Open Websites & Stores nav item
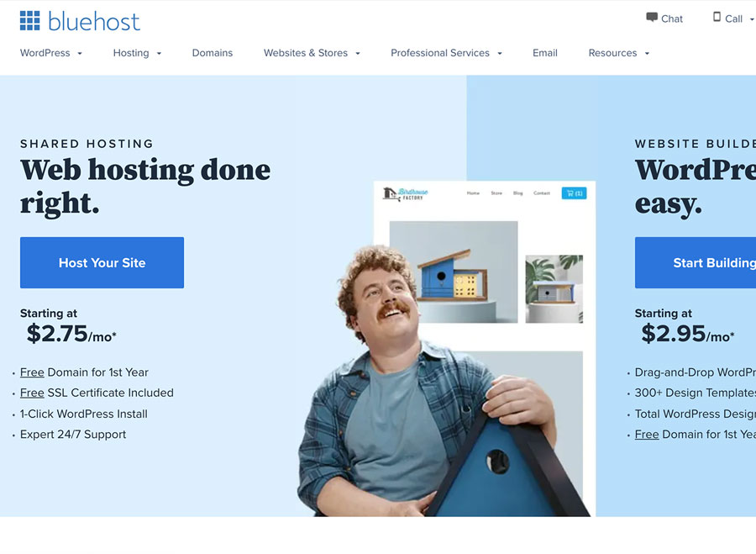The image size is (756, 554). (306, 53)
